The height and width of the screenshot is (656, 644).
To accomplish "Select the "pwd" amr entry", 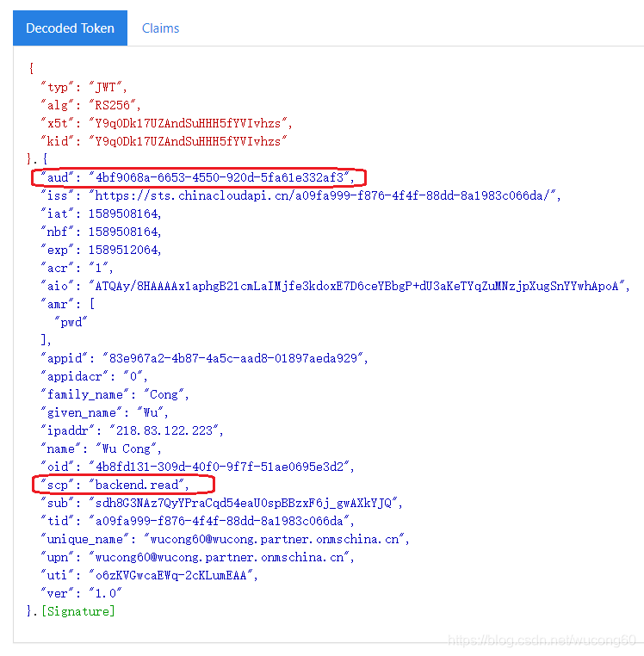I will click(x=71, y=322).
